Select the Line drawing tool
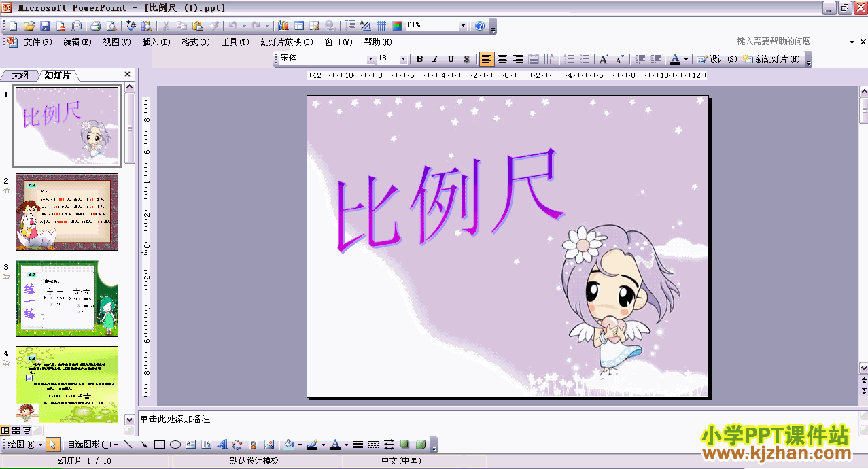868x469 pixels. 128,445
